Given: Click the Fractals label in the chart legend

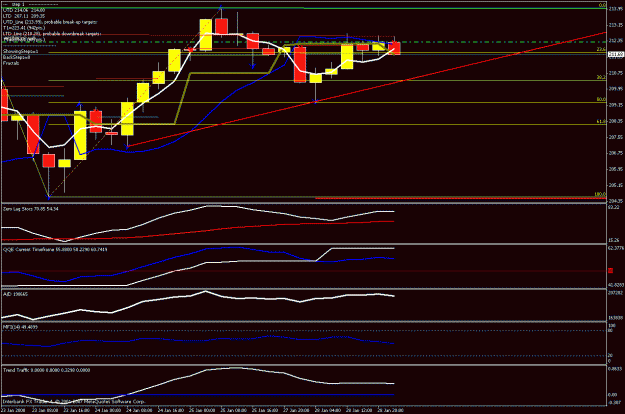Looking at the screenshot, I should pyautogui.click(x=11, y=63).
